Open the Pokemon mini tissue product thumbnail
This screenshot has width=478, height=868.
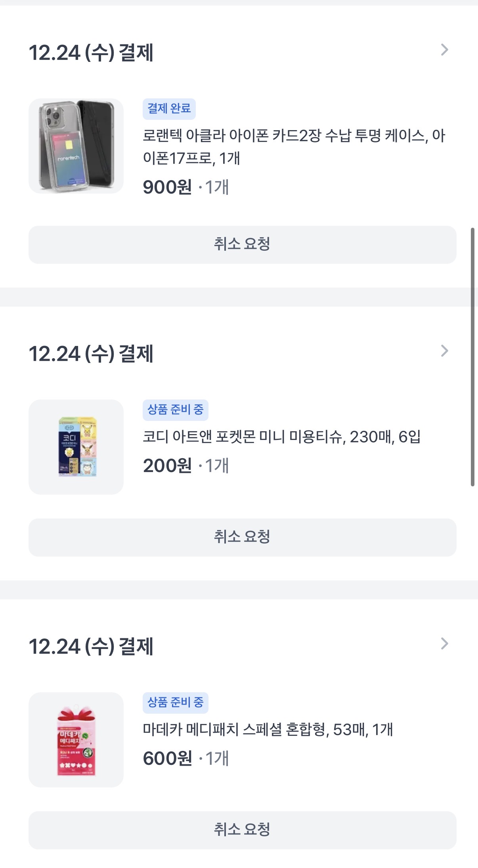point(76,447)
